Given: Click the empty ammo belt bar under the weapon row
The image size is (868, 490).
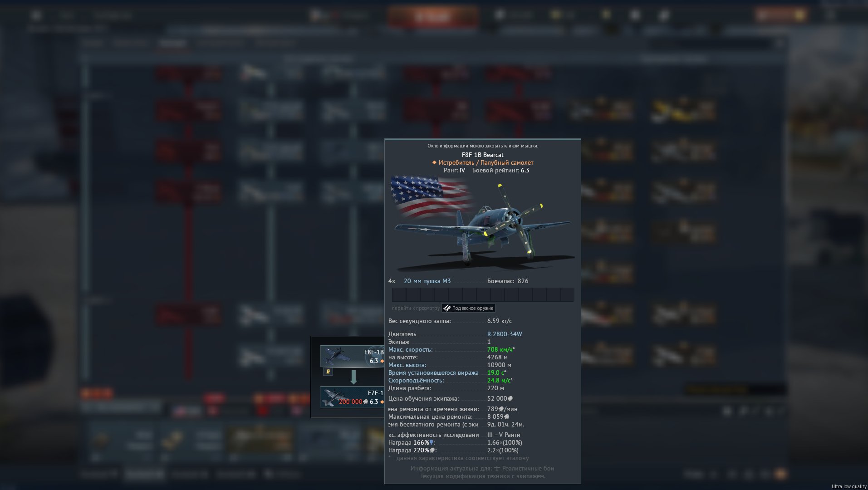Looking at the screenshot, I should click(x=483, y=294).
